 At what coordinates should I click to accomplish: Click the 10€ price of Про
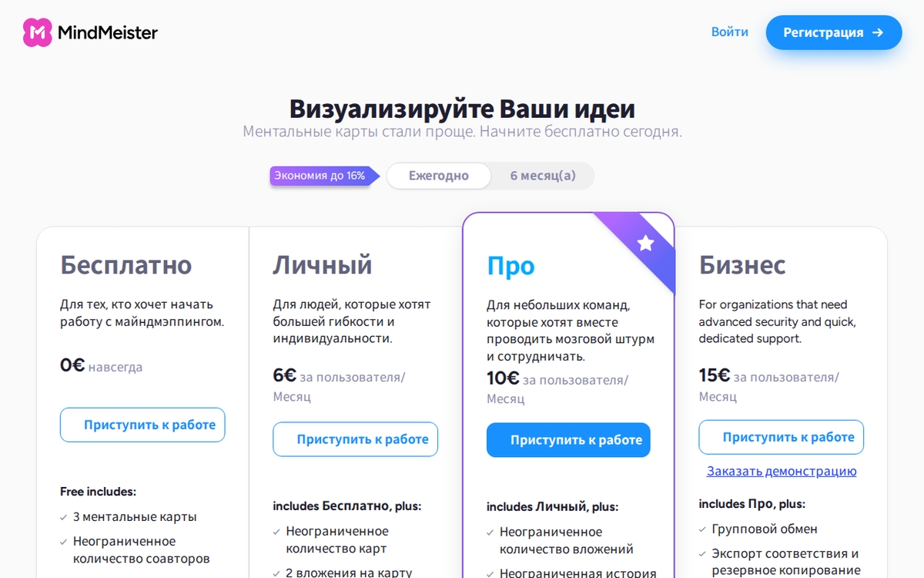[503, 378]
